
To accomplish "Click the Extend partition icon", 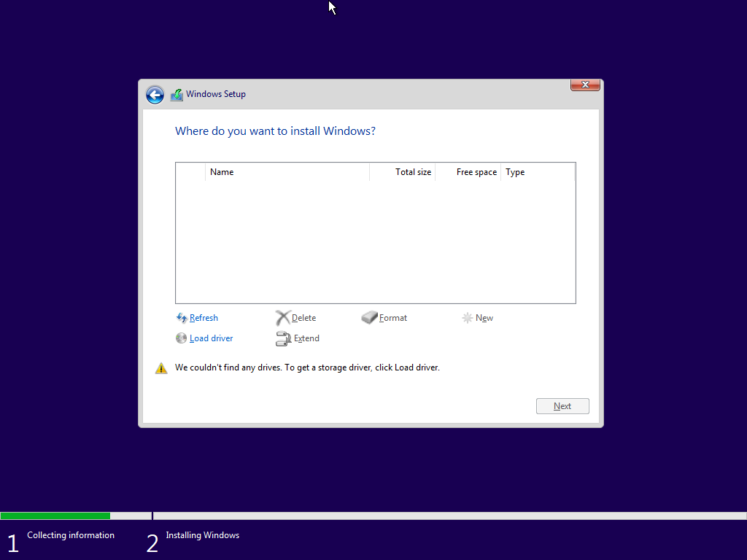I will [283, 338].
